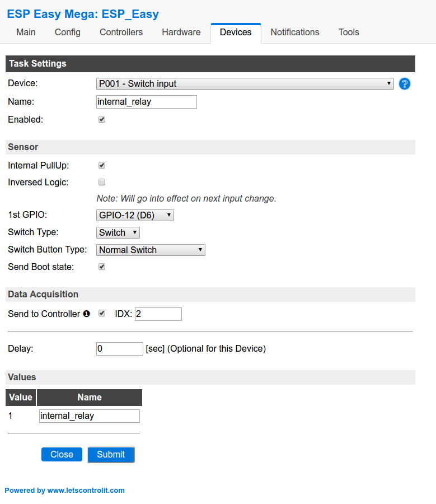Click the Name column header in Values table
436x504 pixels.
point(90,397)
